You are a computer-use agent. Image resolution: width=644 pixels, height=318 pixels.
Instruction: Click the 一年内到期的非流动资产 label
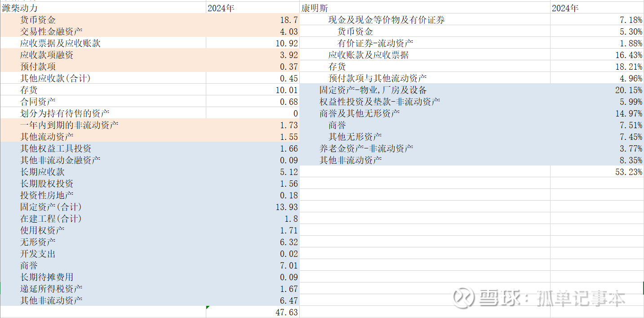point(70,125)
